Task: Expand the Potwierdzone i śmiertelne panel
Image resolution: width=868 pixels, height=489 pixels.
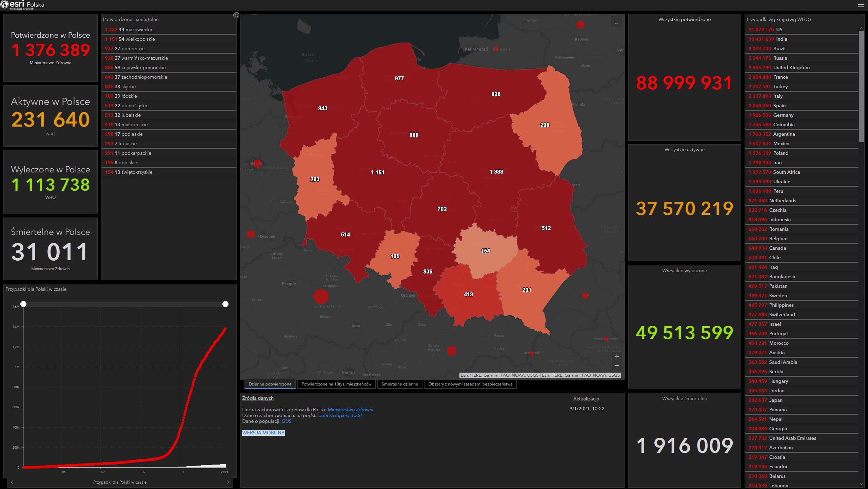Action: pyautogui.click(x=236, y=15)
